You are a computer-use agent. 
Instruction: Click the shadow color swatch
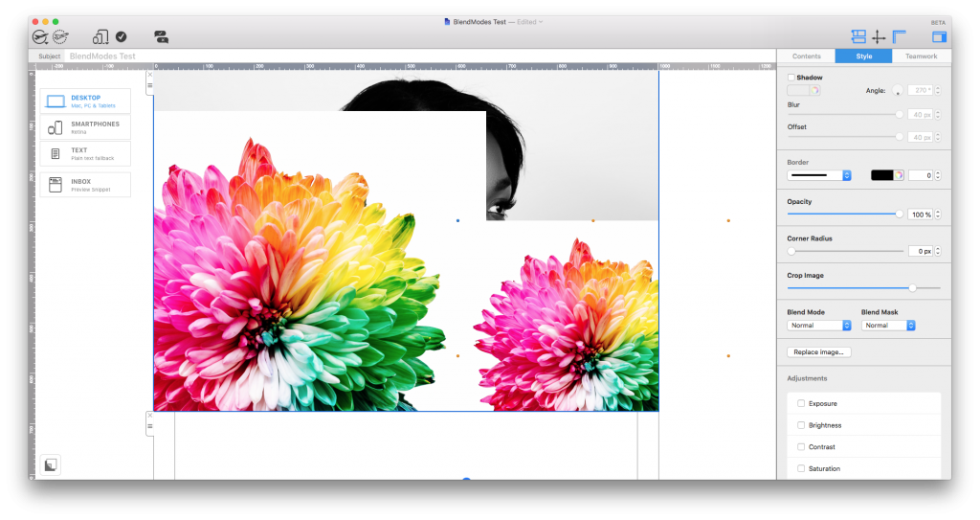pos(804,90)
